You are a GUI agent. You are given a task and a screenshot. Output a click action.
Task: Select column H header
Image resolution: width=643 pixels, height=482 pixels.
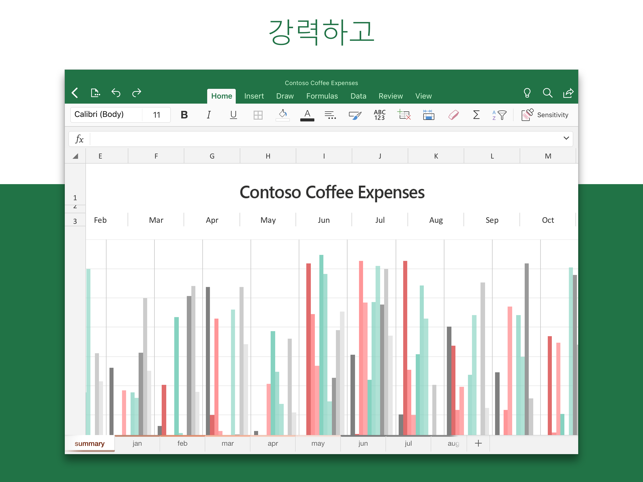(x=268, y=156)
